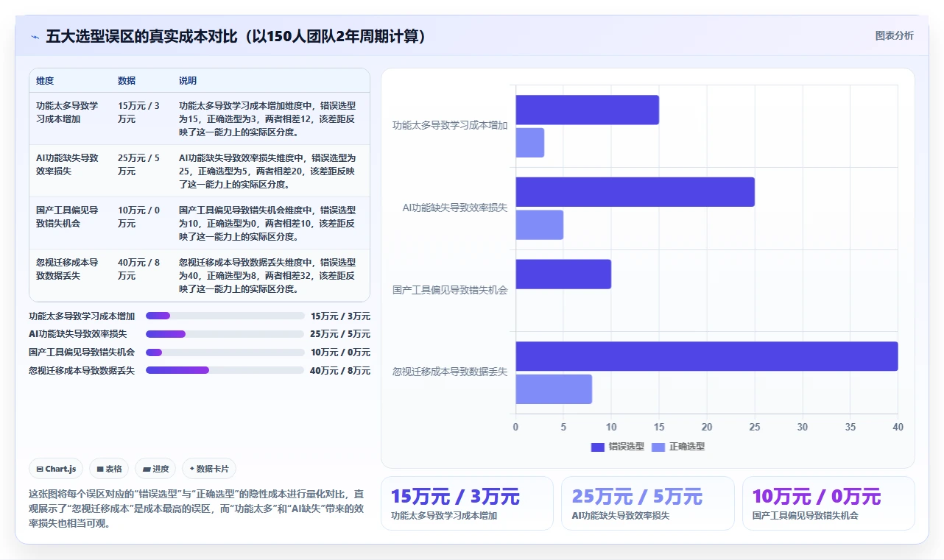Image resolution: width=944 pixels, height=560 pixels.
Task: Click the 维度 column header
Action: click(45, 81)
